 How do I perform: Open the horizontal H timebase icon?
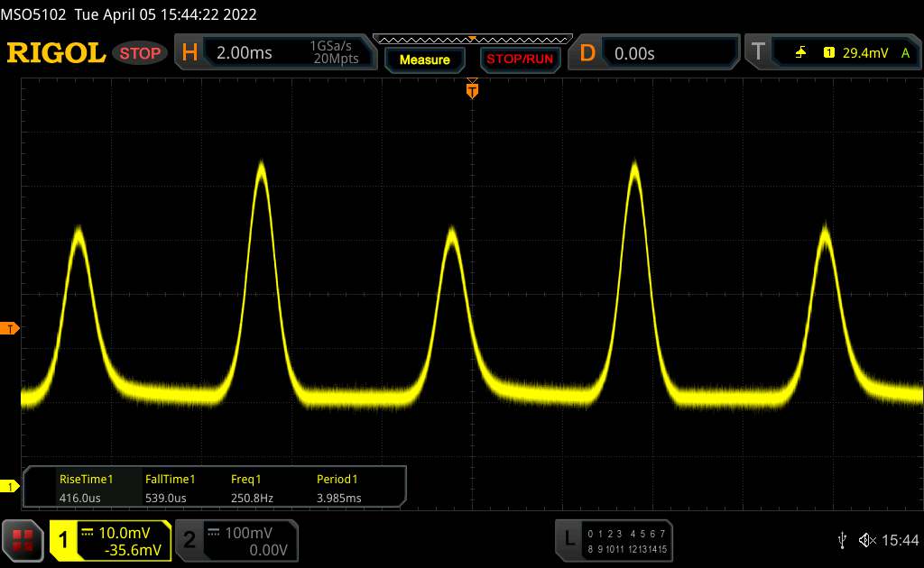coord(189,53)
